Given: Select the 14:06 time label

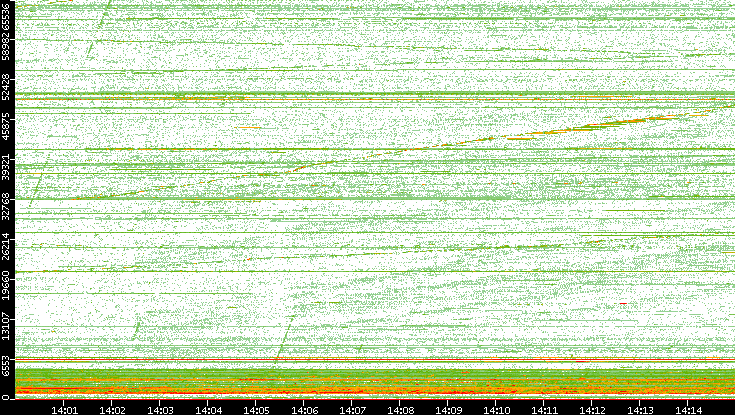Looking at the screenshot, I should pyautogui.click(x=304, y=409).
